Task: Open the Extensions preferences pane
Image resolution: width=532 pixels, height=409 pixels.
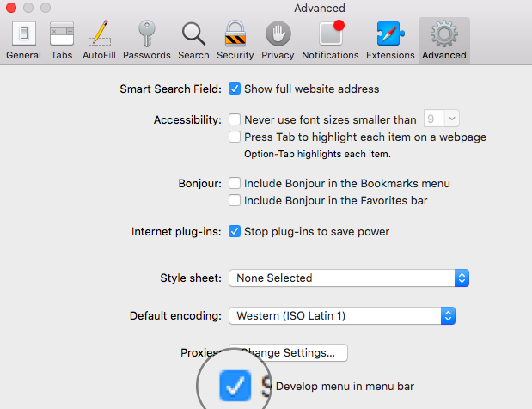Action: [x=390, y=40]
